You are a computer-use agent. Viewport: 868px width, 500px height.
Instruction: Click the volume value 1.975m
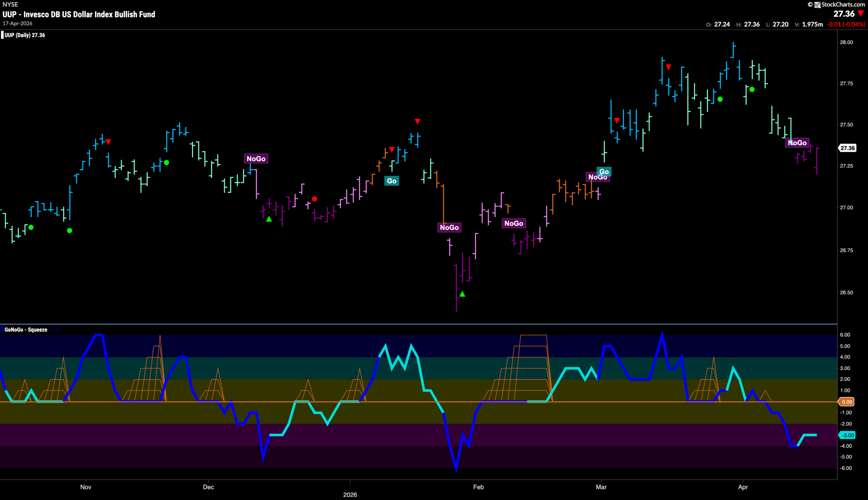(813, 24)
